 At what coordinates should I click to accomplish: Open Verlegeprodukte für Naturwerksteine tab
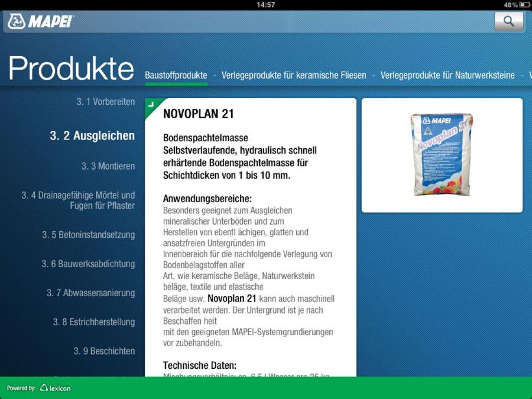(x=447, y=75)
